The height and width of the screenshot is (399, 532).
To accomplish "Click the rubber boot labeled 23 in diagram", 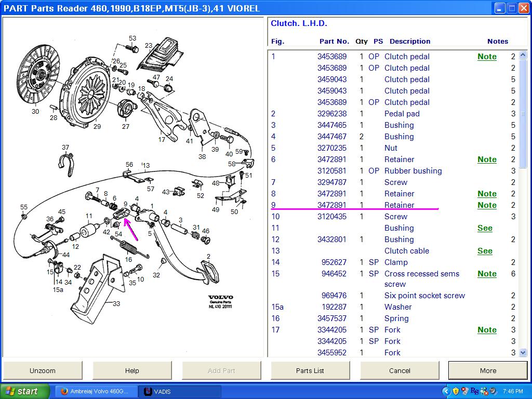I will [160, 55].
